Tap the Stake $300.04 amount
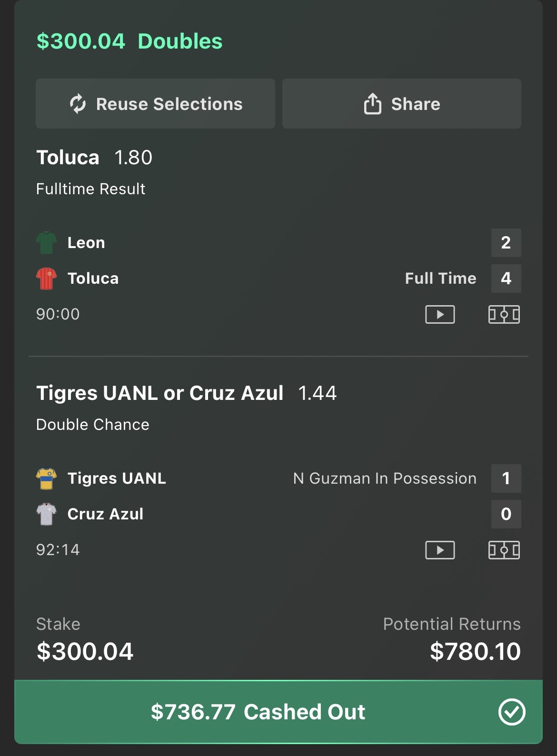This screenshot has width=557, height=756. pyautogui.click(x=85, y=651)
